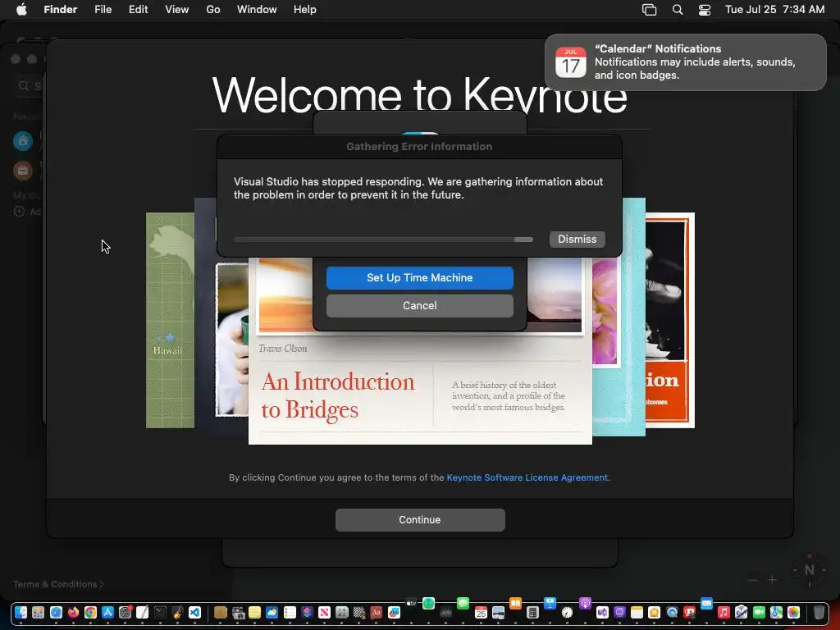Click the date and time in menu bar
Viewport: 840px width, 630px height.
774,9
